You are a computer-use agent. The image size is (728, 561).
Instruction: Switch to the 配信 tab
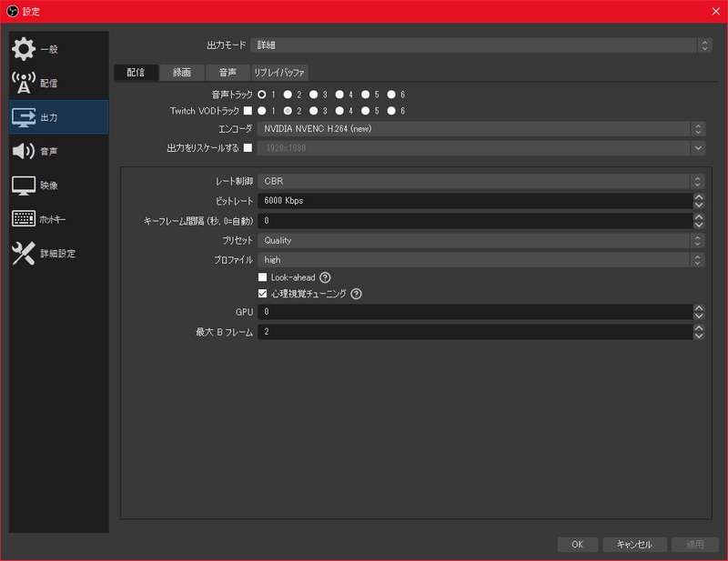[x=136, y=73]
